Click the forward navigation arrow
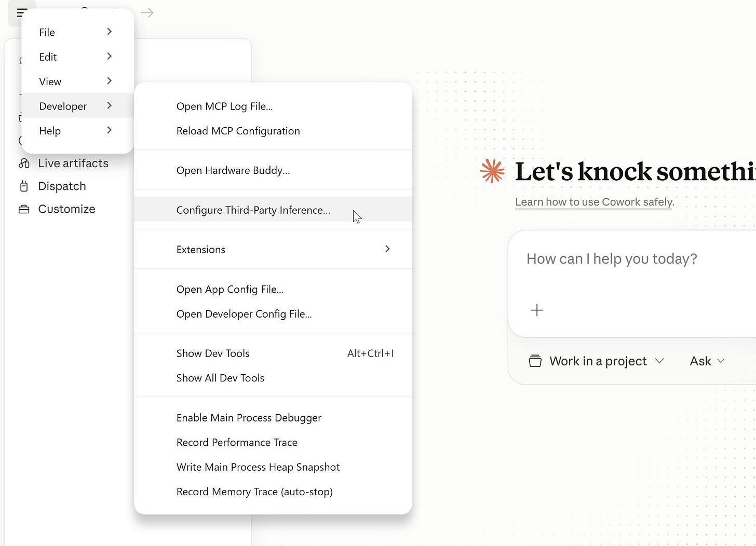The image size is (756, 546). click(x=147, y=12)
